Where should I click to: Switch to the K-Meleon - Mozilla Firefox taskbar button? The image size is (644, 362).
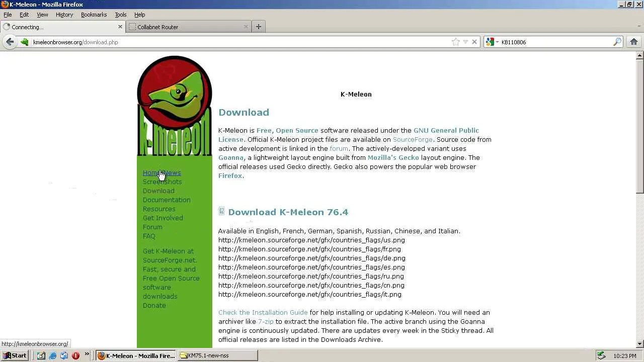tap(136, 355)
